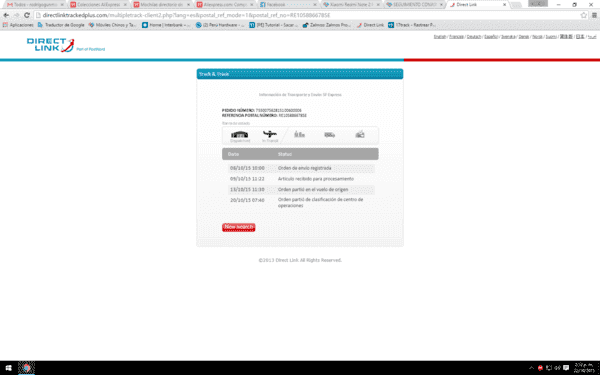The image size is (600, 375).
Task: Close the Direct Link tab
Action: [x=504, y=5]
